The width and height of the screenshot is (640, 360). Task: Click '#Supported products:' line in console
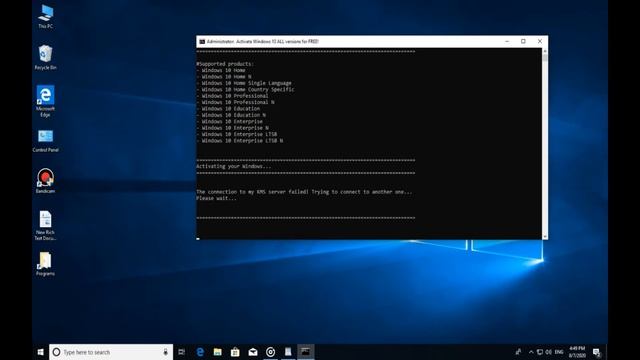(225, 64)
